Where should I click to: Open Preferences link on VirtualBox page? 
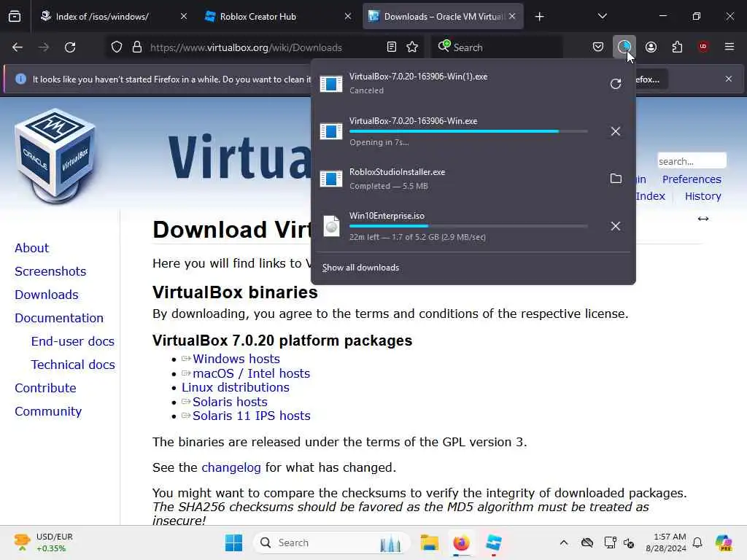point(692,179)
